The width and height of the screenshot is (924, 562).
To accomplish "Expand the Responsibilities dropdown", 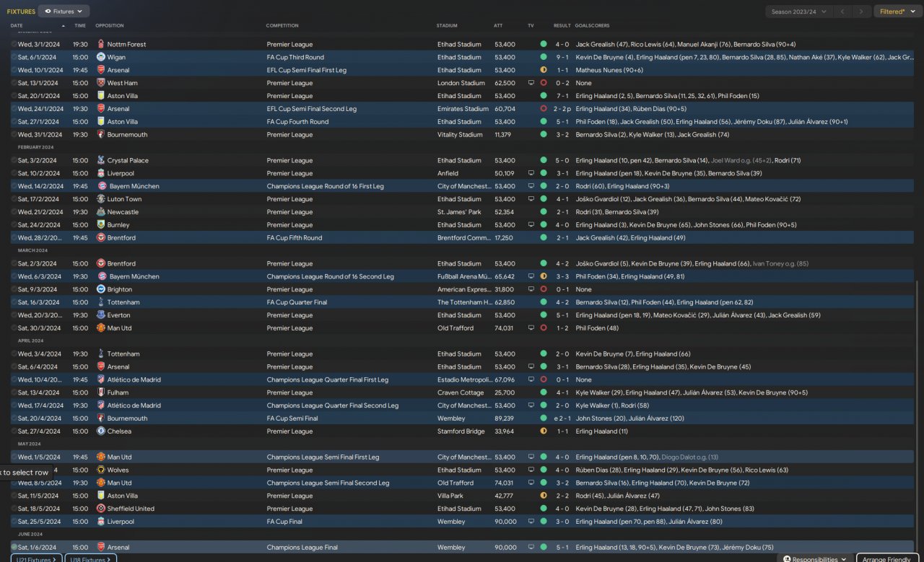I will (815, 559).
